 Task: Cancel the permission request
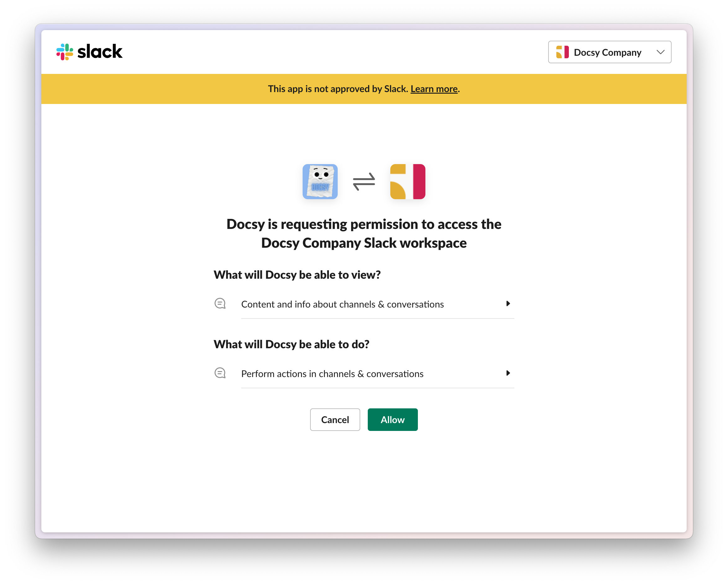click(x=335, y=420)
